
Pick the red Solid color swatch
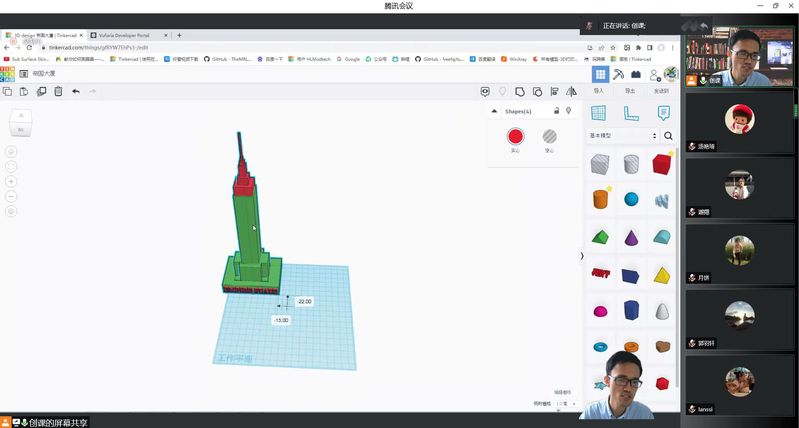pos(515,137)
